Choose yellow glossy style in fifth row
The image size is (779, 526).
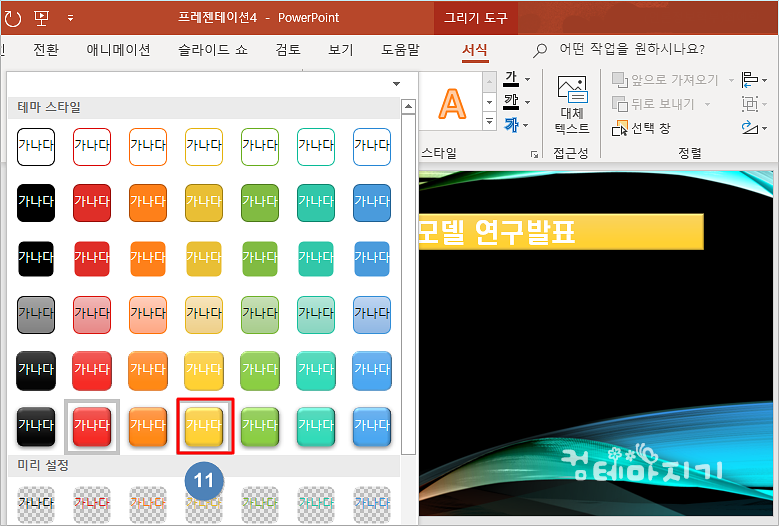pyautogui.click(x=204, y=371)
